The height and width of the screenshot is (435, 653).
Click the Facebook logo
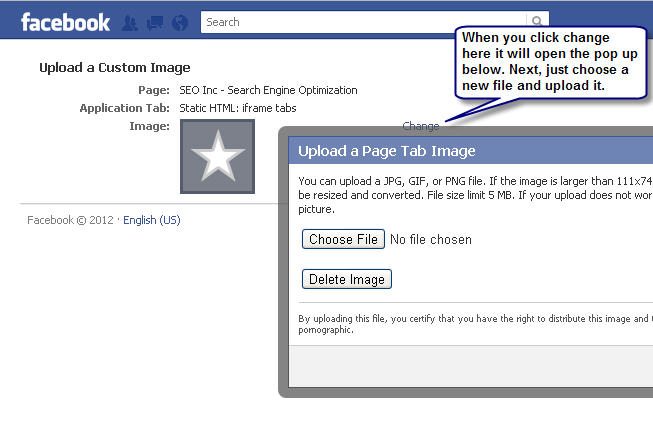[65, 22]
